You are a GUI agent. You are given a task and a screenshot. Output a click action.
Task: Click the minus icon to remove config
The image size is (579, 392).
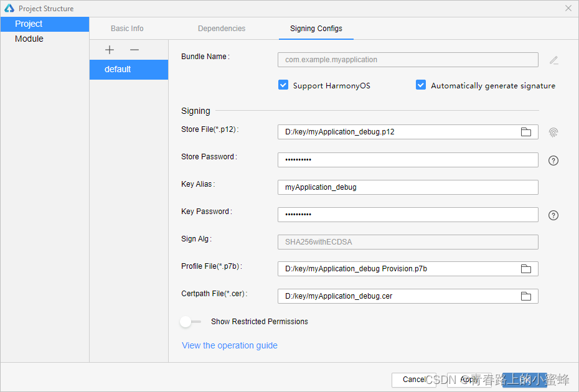coord(134,50)
